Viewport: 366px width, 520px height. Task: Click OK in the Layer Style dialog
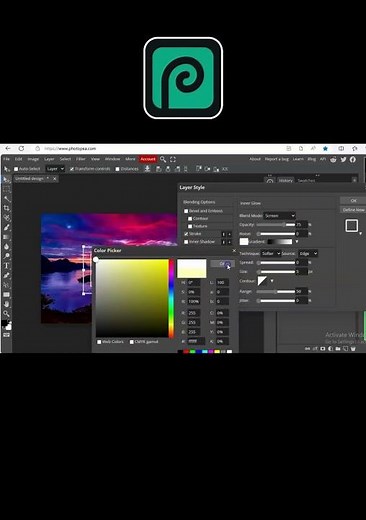coord(353,201)
